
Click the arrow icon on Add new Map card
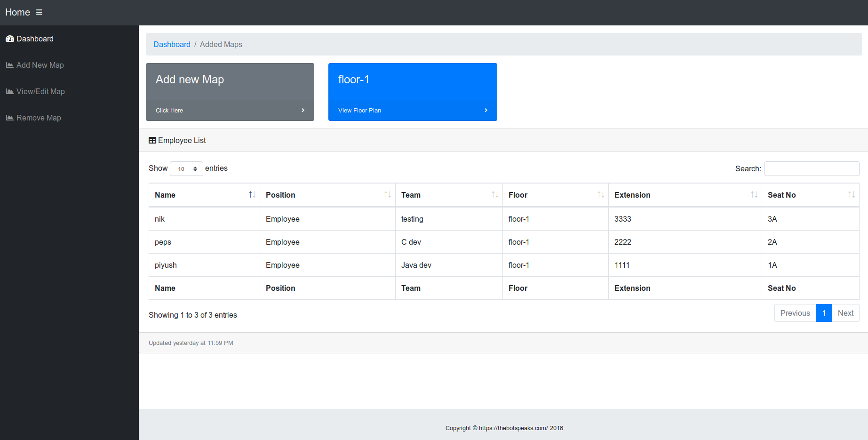tap(303, 111)
